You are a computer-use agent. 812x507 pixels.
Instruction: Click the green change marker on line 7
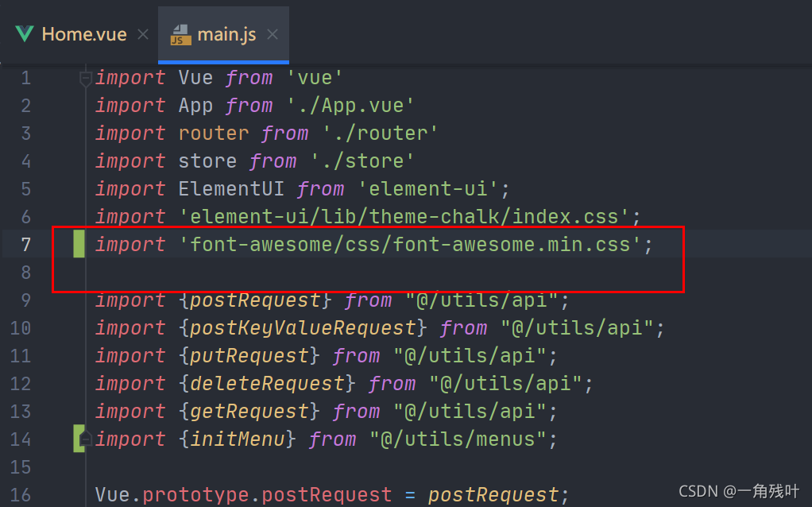tap(79, 244)
